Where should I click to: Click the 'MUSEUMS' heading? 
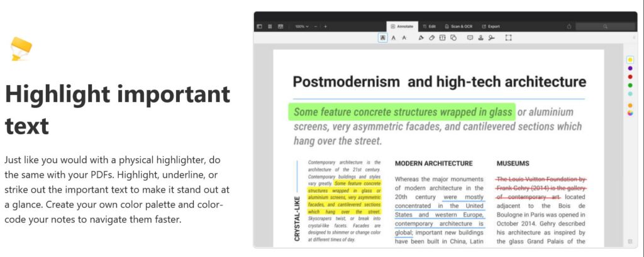coord(513,163)
